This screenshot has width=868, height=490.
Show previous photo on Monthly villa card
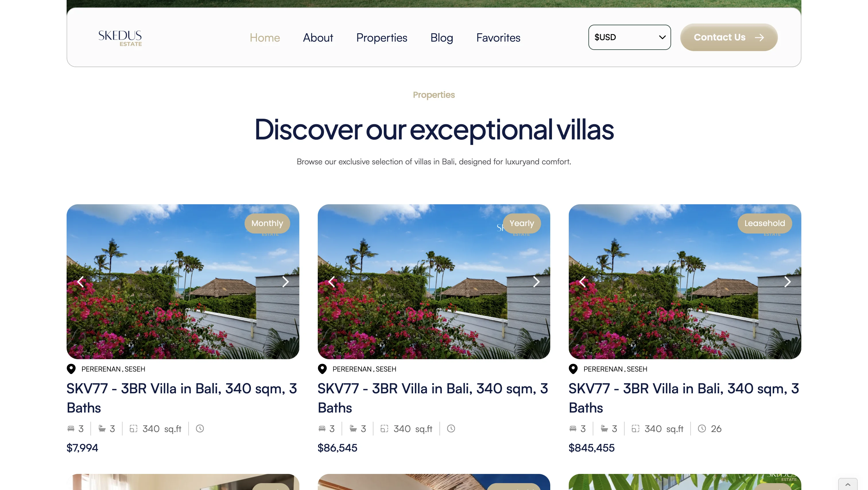(81, 281)
